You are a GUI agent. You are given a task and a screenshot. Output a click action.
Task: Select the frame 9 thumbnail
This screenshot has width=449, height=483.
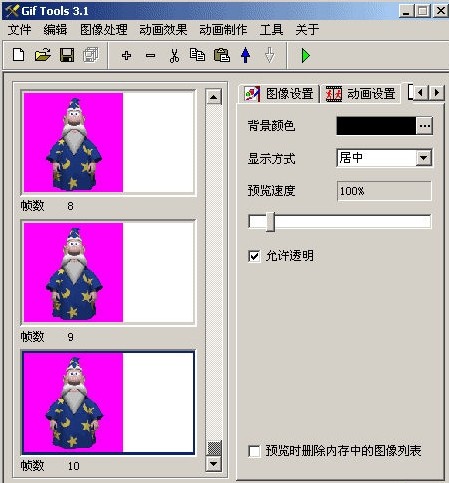pos(108,272)
